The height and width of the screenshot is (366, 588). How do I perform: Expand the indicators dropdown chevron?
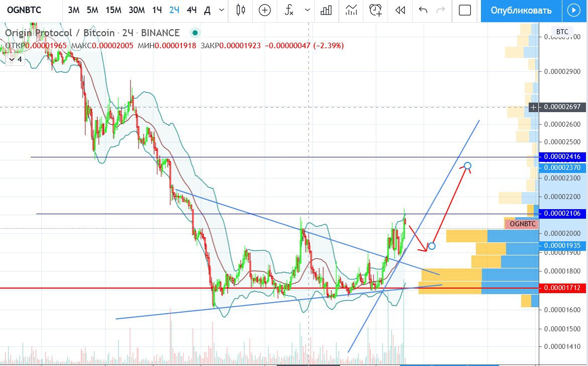tap(308, 10)
